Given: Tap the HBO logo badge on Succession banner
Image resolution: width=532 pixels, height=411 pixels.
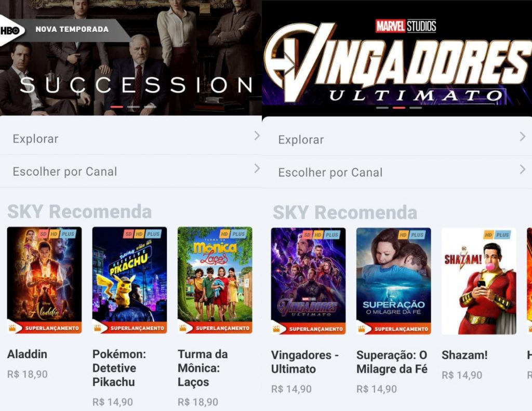Looking at the screenshot, I should pos(10,31).
